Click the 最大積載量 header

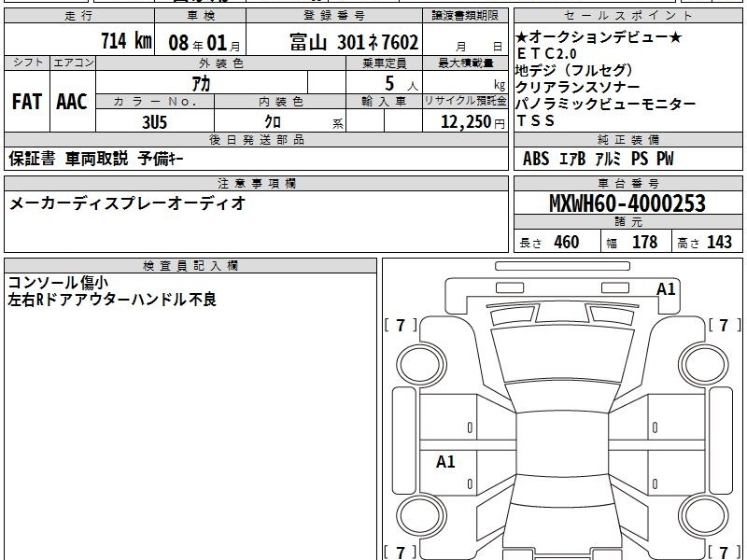(x=465, y=63)
